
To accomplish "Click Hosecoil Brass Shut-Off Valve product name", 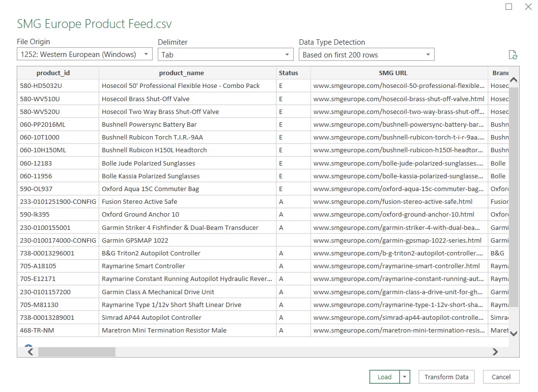I will click(x=187, y=99).
